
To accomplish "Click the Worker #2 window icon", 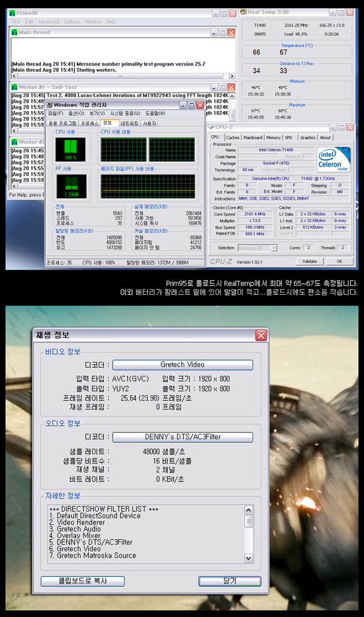I will point(15,142).
